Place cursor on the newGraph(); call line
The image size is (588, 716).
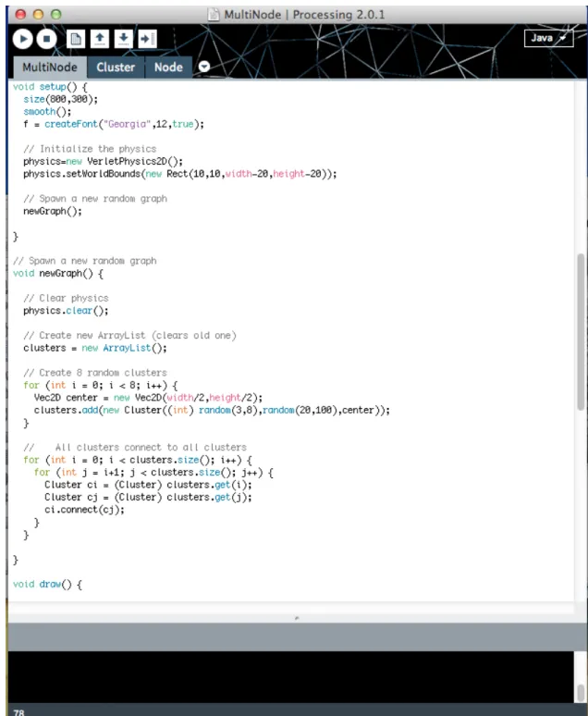click(53, 212)
